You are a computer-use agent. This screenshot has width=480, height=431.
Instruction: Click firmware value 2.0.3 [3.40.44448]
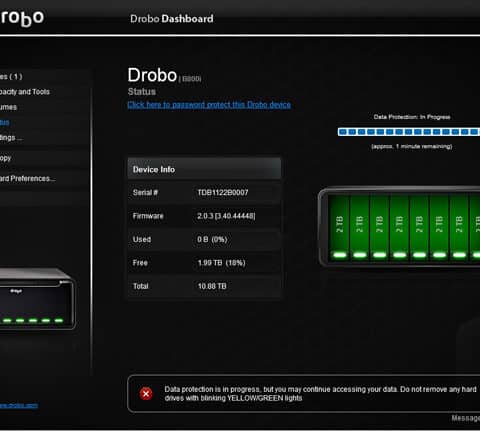coord(226,216)
